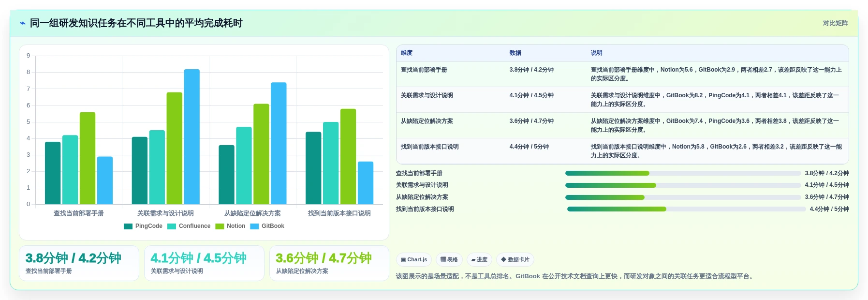Viewport: 868px width, 300px height.
Task: Click Notion bar in 查找当前部署手册 group
Action: [88, 158]
